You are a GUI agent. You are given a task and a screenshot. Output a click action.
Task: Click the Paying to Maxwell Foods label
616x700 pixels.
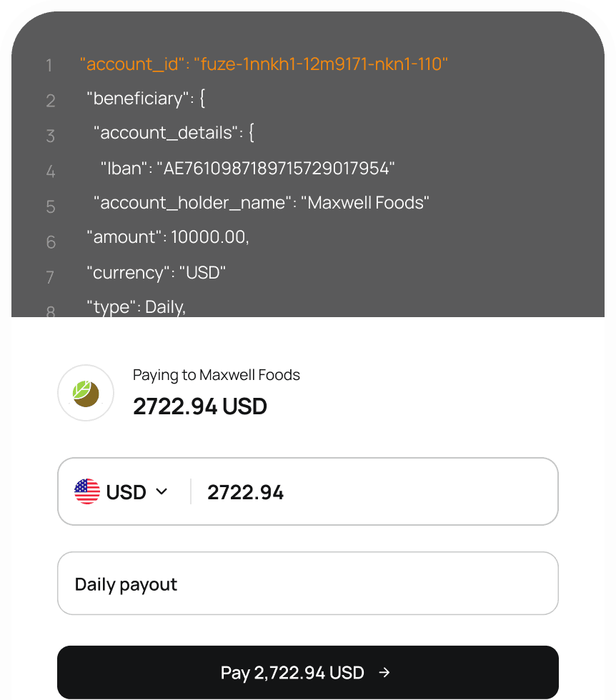216,374
